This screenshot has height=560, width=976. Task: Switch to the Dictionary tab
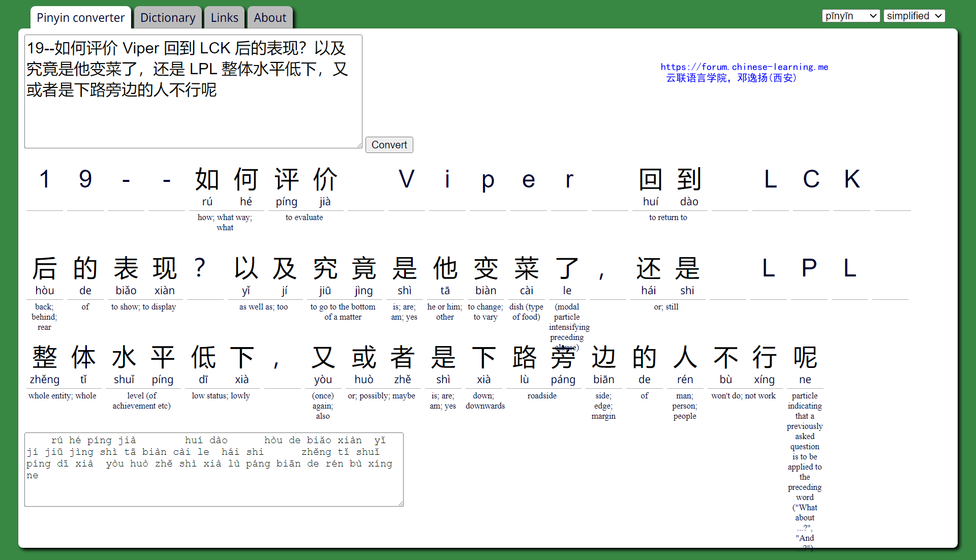coord(168,18)
